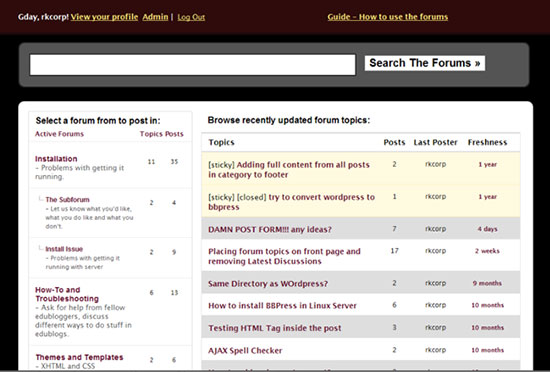This screenshot has width=550, height=372.
Task: Open the Installation forum
Action: (56, 159)
